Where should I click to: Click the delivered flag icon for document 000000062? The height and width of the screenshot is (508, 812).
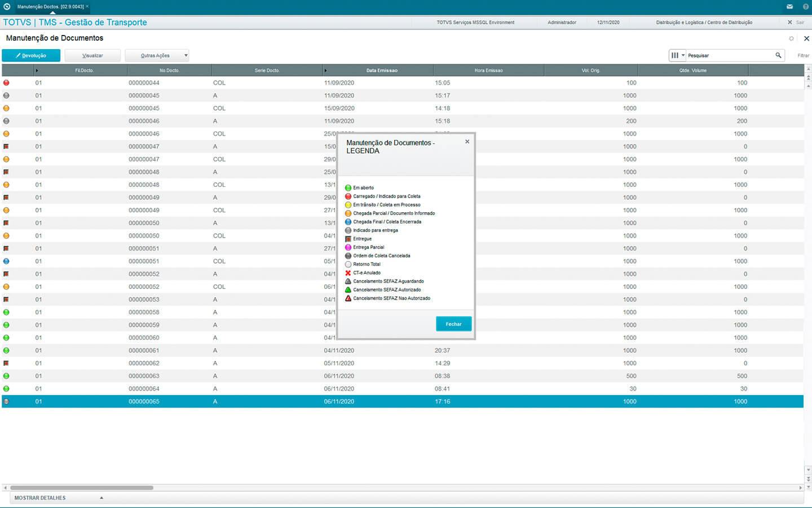(x=6, y=364)
